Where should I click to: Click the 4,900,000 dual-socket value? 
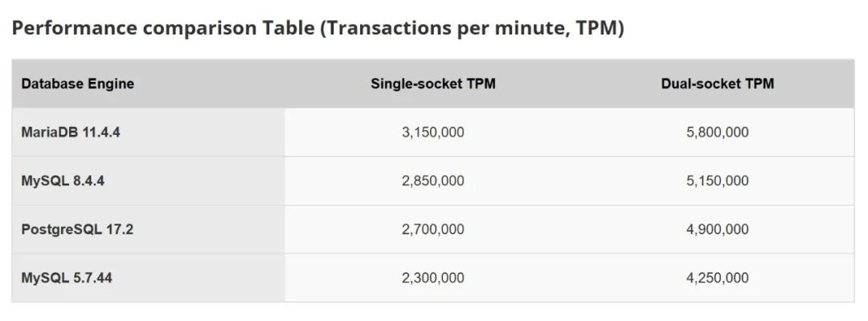click(x=718, y=230)
